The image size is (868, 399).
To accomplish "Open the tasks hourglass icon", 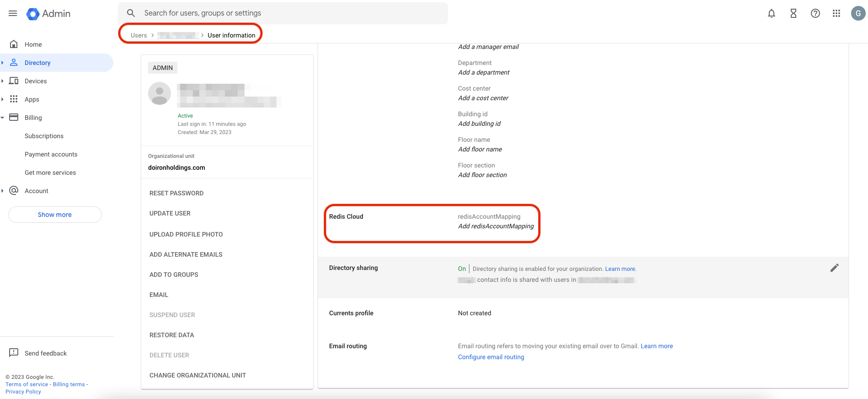I will (x=793, y=13).
